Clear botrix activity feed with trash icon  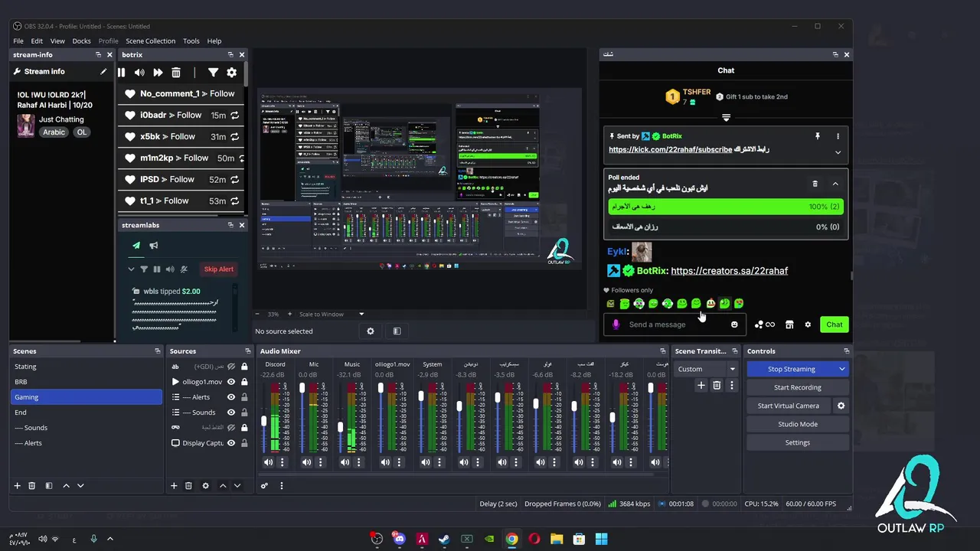tap(176, 72)
